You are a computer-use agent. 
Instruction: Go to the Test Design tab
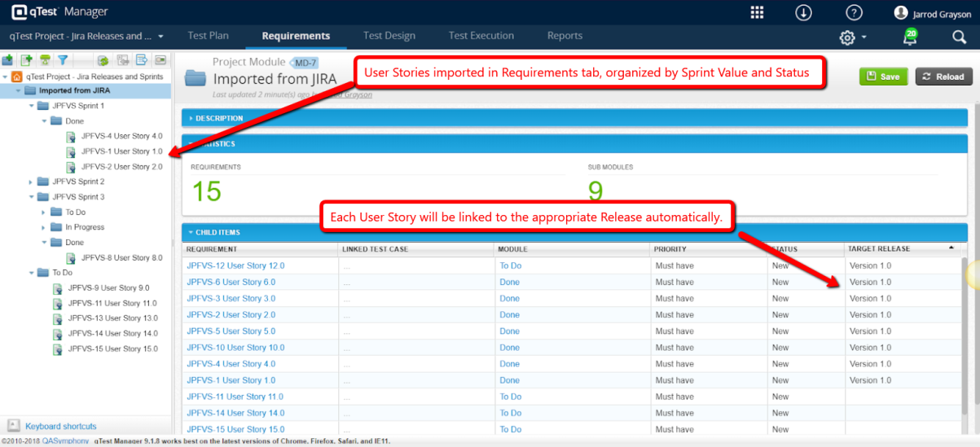coord(389,36)
